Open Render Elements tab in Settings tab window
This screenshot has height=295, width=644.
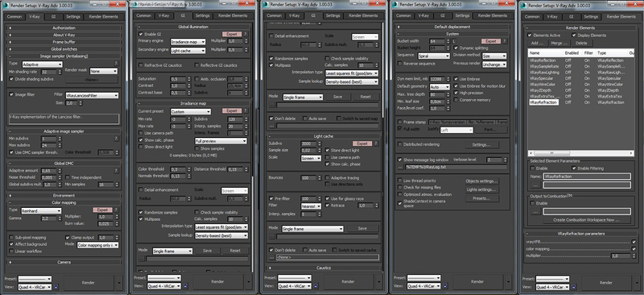pyautogui.click(x=492, y=15)
